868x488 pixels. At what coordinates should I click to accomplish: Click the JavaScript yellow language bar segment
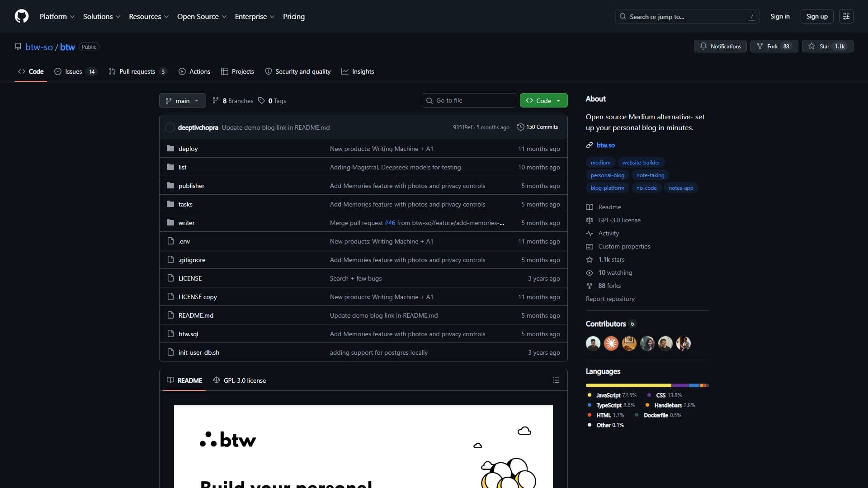coord(628,385)
